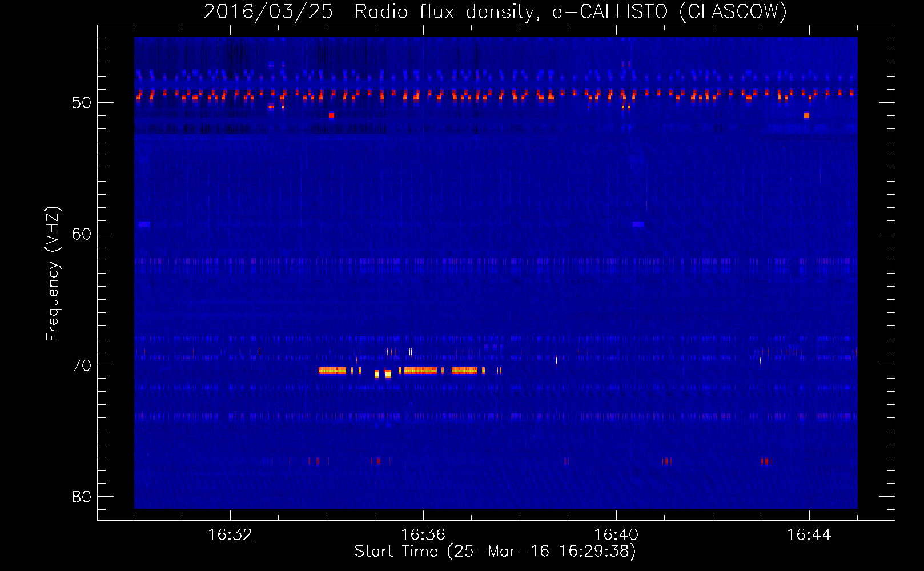Viewport: 924px width, 571px height.
Task: Click the 16:40 time tick label
Action: [616, 535]
